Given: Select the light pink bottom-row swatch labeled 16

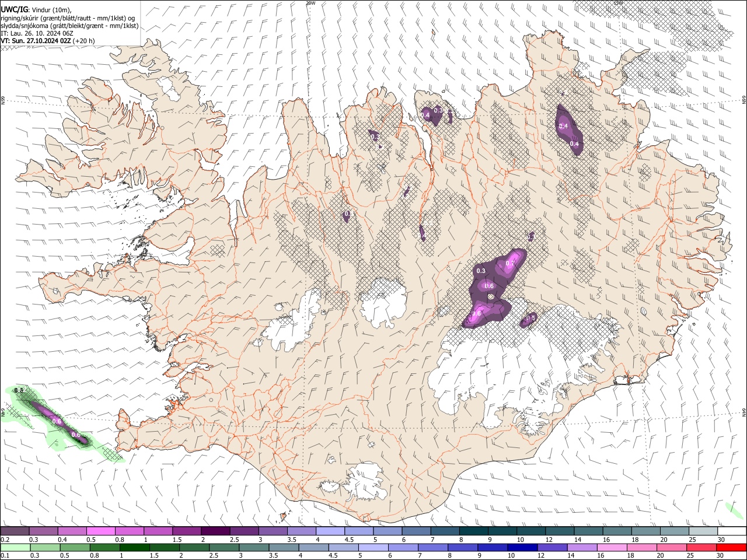Looking at the screenshot, I should click(x=611, y=547).
